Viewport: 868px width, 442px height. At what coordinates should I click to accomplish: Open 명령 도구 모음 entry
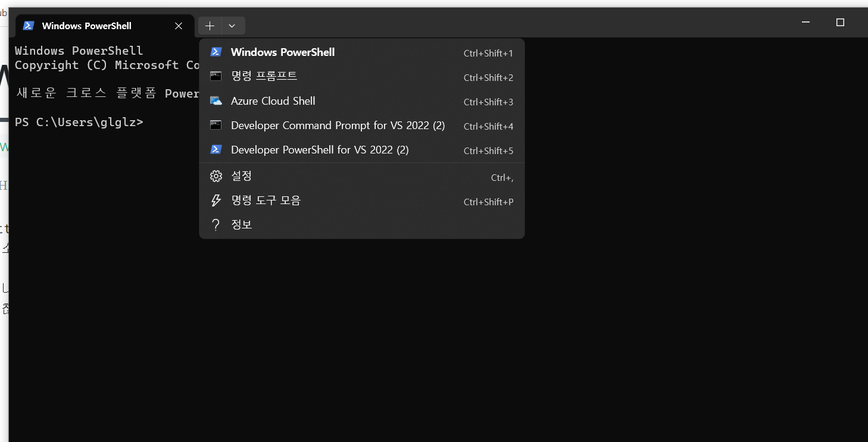click(362, 200)
